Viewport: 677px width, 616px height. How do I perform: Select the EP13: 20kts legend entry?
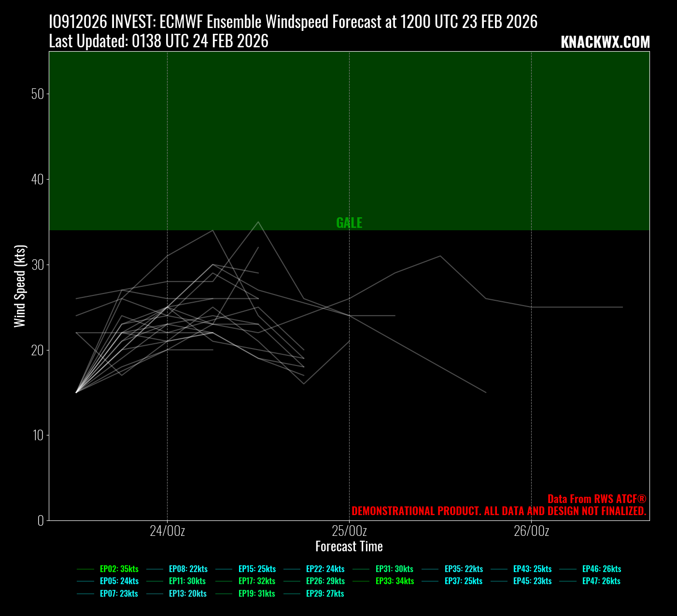pyautogui.click(x=188, y=594)
